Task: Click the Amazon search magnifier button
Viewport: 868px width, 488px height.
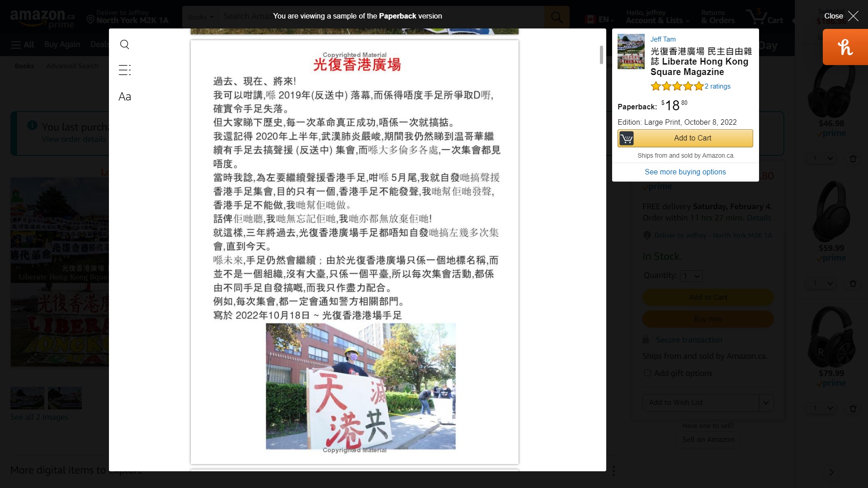Action: 557,18
